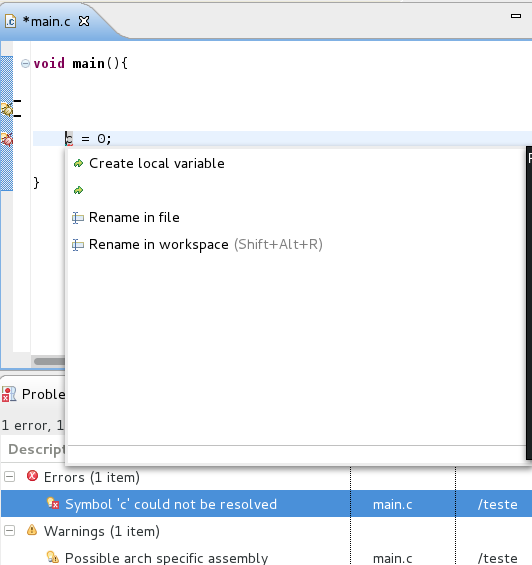Click the C file icon on main.c tab
This screenshot has width=532, height=565.
tap(10, 22)
